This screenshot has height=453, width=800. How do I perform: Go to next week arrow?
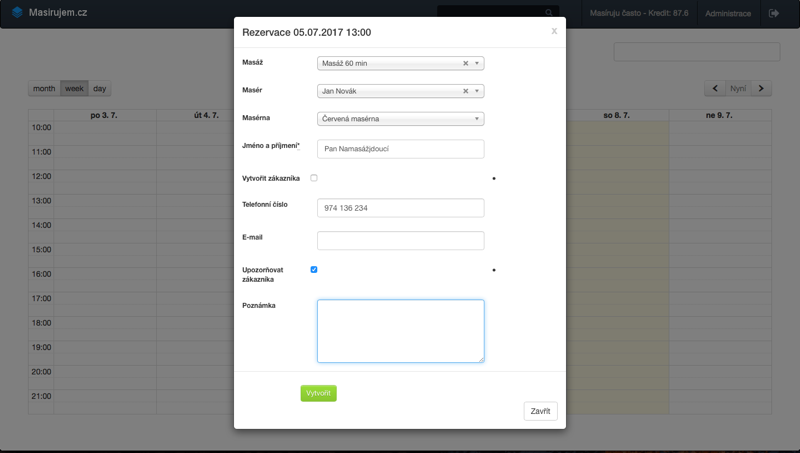pyautogui.click(x=761, y=89)
